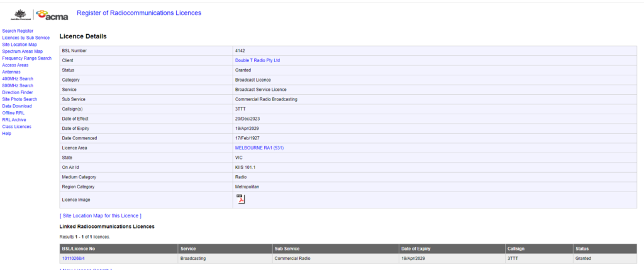This screenshot has height=270, width=644.
Task: Go to Licences by Sub Service
Action: click(26, 38)
